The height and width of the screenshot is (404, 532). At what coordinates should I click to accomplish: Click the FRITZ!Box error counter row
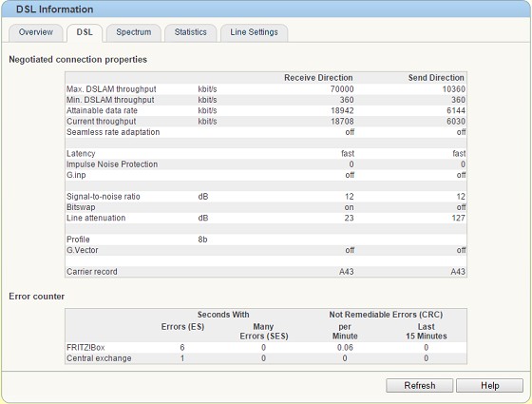[x=266, y=347]
